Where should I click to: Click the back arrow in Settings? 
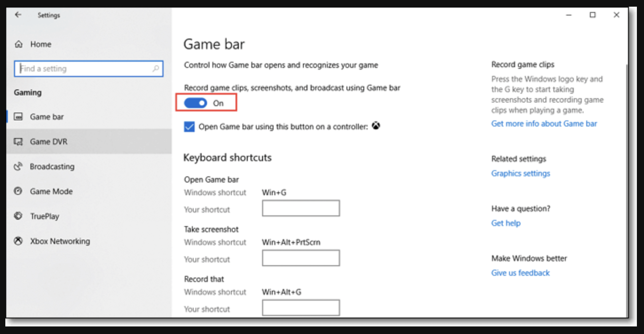18,15
